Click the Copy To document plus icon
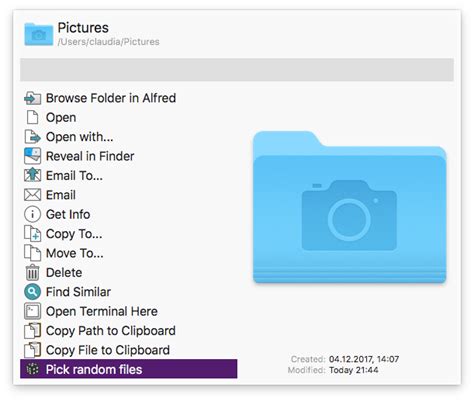This screenshot has height=401, width=474. point(33,234)
